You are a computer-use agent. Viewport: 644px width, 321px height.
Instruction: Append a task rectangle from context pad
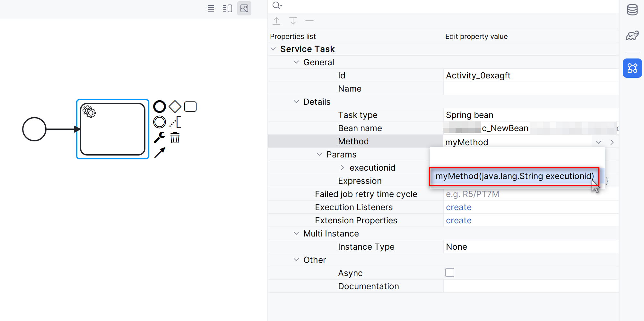point(190,107)
